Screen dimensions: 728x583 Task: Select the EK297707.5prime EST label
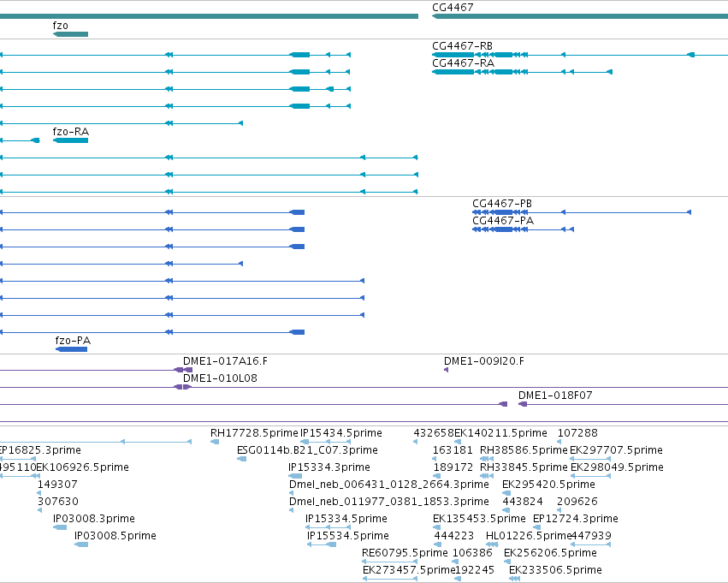616,450
